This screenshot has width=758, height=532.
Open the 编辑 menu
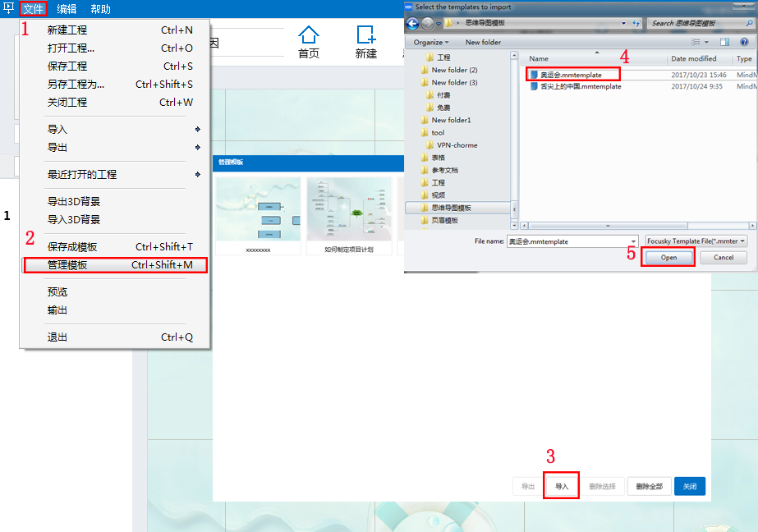click(x=67, y=9)
